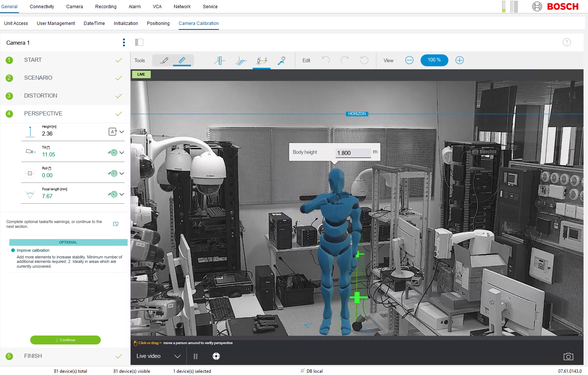Click the zoom in plus icon
This screenshot has width=588, height=375.
pos(460,60)
